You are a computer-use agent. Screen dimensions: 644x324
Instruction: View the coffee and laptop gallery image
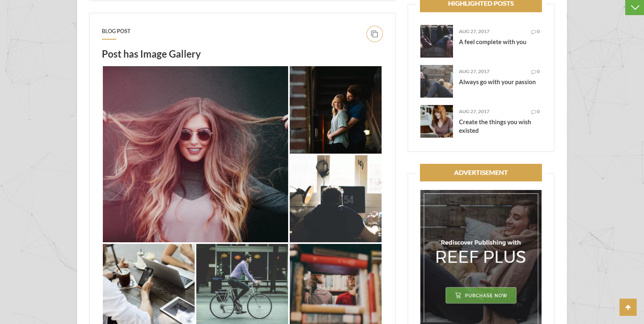pos(149,284)
